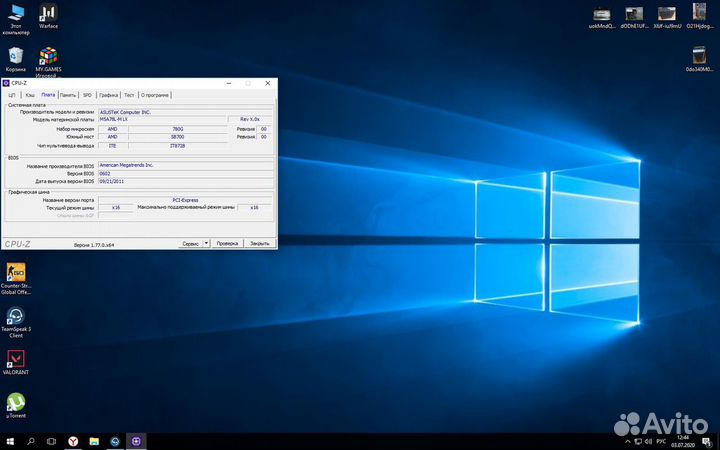Open the Тест tab in CPU-Z
This screenshot has width=720, height=450.
pos(129,95)
